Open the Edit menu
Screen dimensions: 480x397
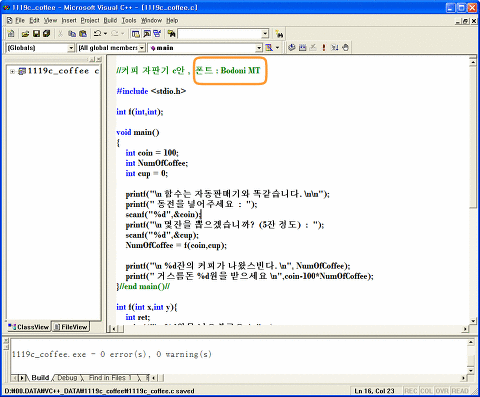(34, 21)
